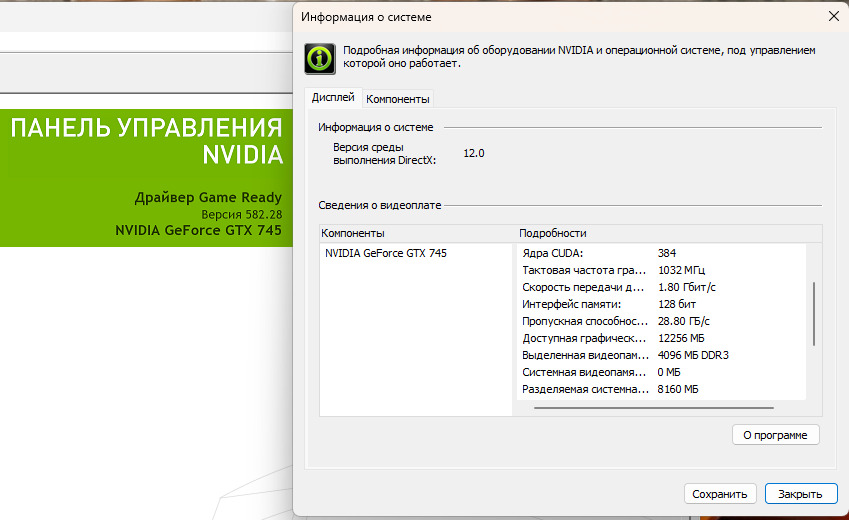Click the green NVIDIA system information icon
This screenshot has width=849, height=520.
tap(320, 58)
